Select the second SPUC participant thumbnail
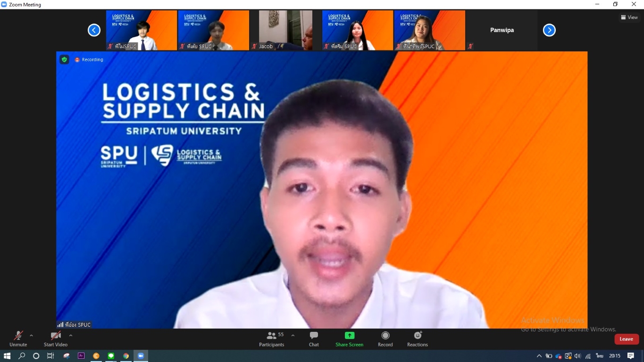Image resolution: width=644 pixels, height=362 pixels. pyautogui.click(x=214, y=30)
